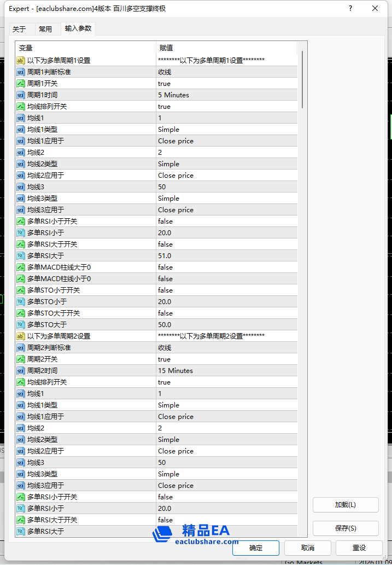Select the 15 Minutes value cell
Viewport: 392px width, 565px height.
click(x=227, y=371)
